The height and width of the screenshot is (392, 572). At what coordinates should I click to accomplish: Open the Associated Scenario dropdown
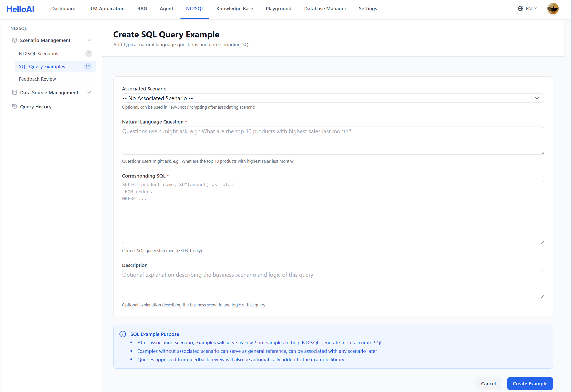pyautogui.click(x=333, y=98)
